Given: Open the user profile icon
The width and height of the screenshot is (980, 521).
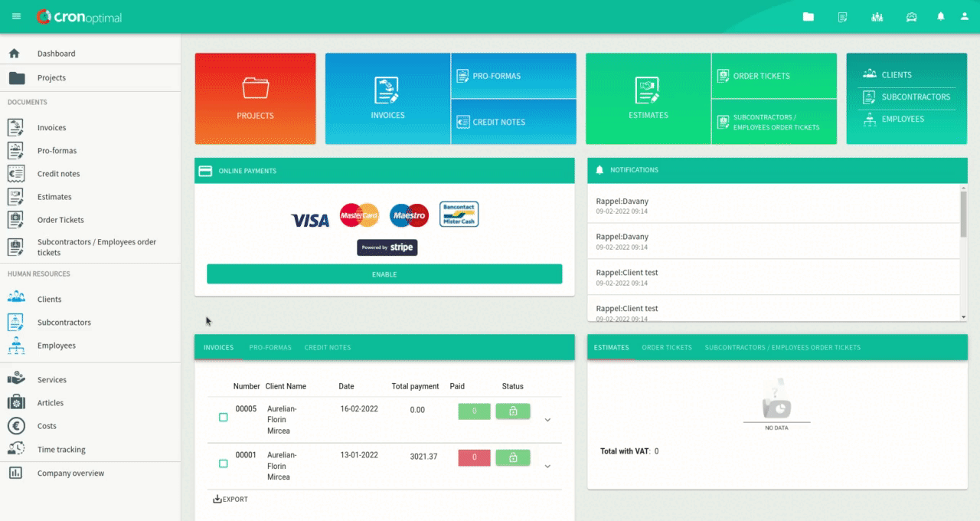Looking at the screenshot, I should pyautogui.click(x=964, y=17).
